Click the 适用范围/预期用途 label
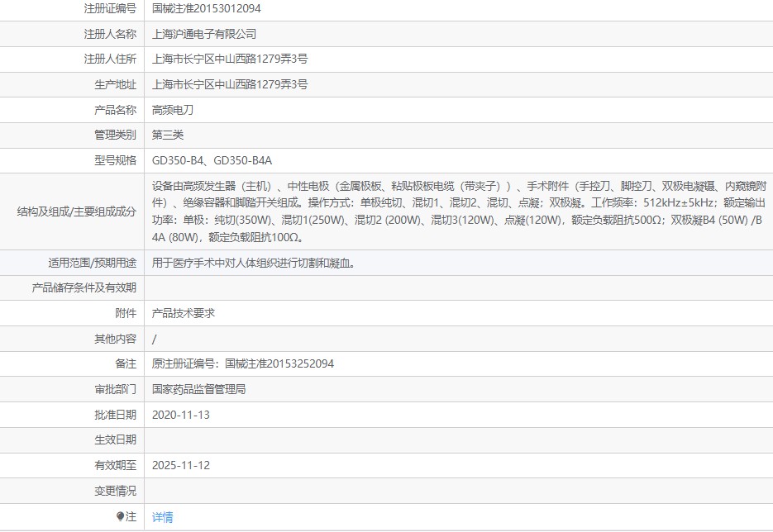The width and height of the screenshot is (773, 532). coord(93,263)
